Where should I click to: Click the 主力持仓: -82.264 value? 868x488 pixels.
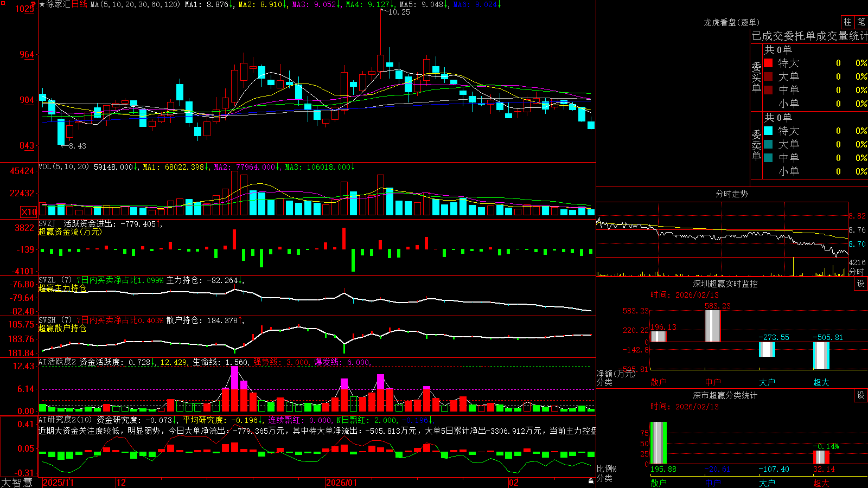[x=202, y=280]
